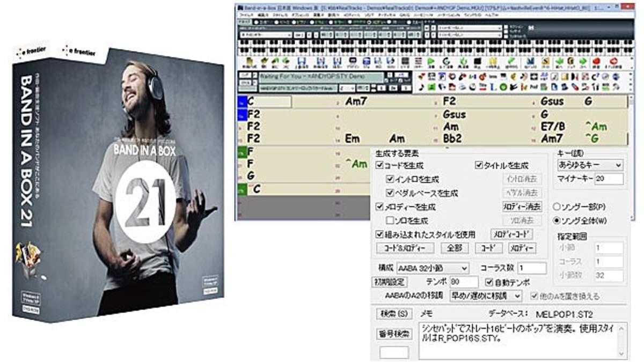
Task: Click the PDF icon in the lower icon row
Action: pyautogui.click(x=533, y=86)
